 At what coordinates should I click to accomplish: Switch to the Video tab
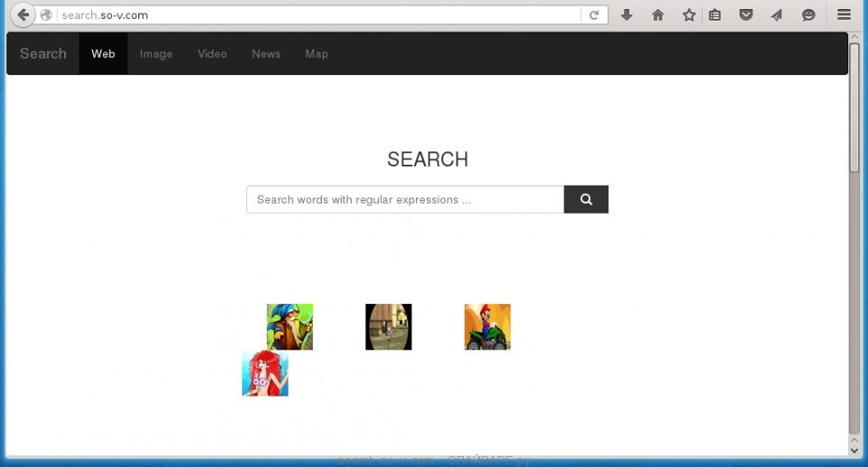(212, 54)
